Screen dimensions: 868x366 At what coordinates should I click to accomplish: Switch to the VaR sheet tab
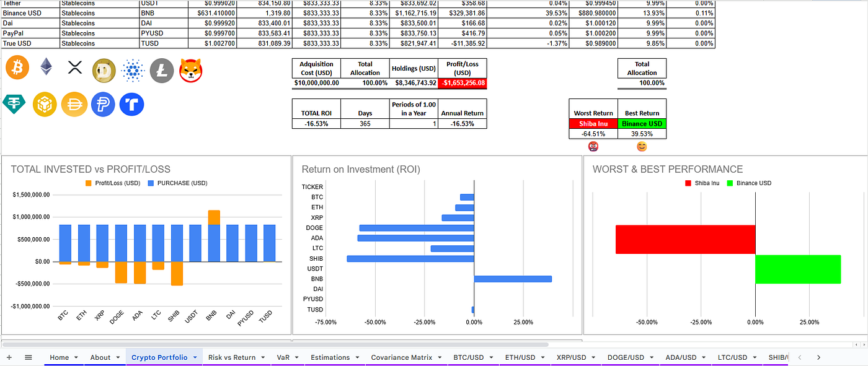(283, 357)
